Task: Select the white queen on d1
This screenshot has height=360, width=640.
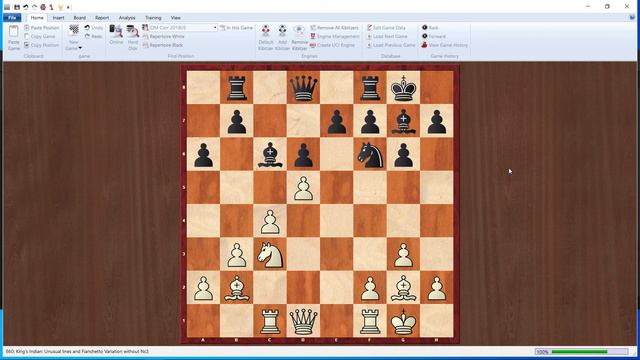Action: 303,321
